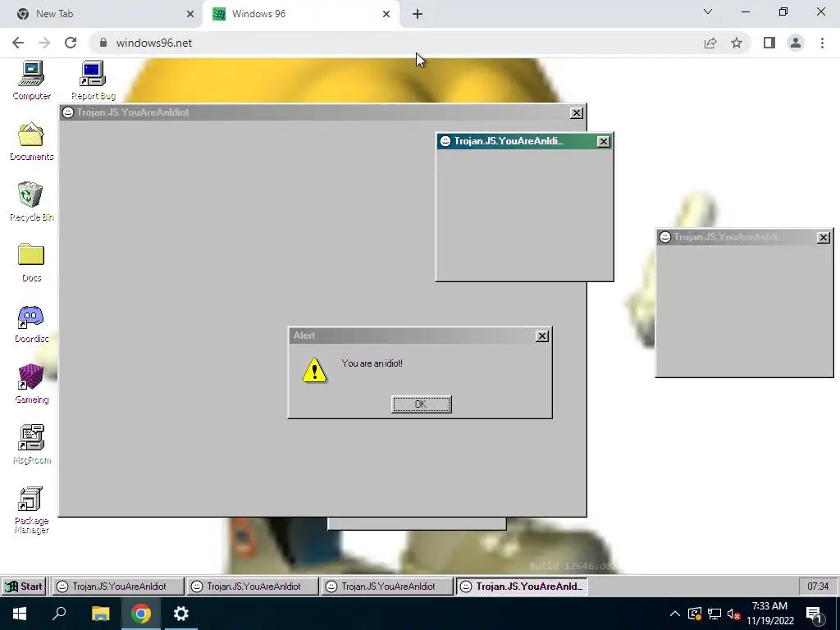Open the Windows notification center
This screenshot has width=840, height=630.
(x=815, y=615)
